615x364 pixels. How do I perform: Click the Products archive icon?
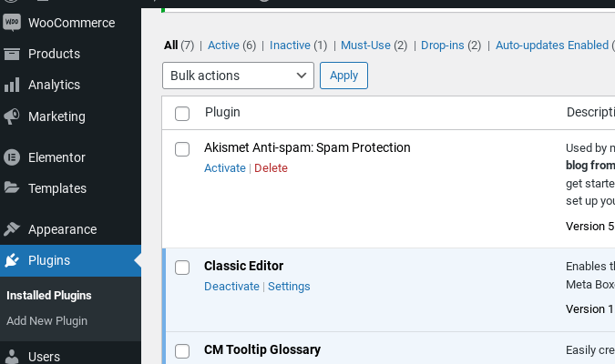coord(12,54)
